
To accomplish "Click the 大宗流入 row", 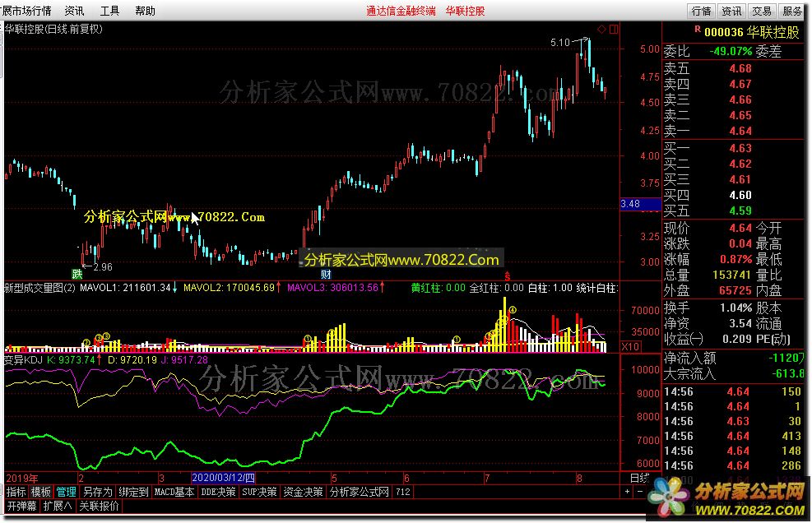I will (x=734, y=373).
